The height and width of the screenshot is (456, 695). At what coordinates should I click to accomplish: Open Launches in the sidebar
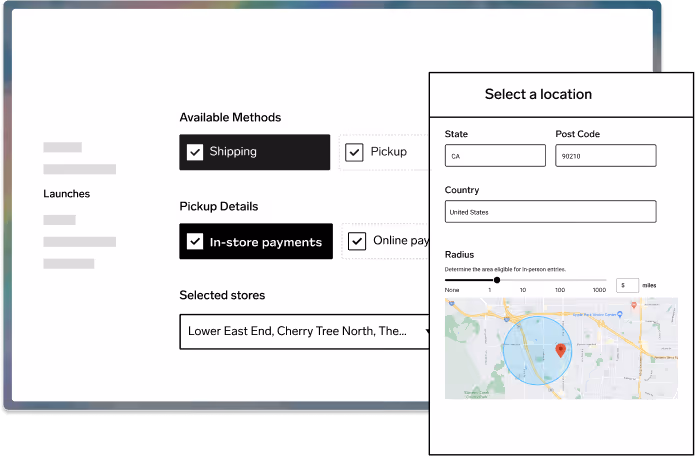66,194
